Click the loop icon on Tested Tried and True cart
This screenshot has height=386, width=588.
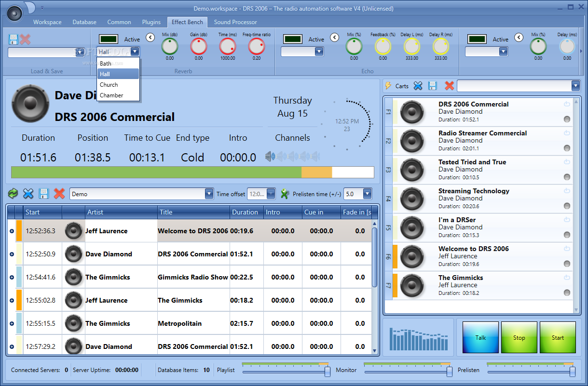(x=567, y=161)
